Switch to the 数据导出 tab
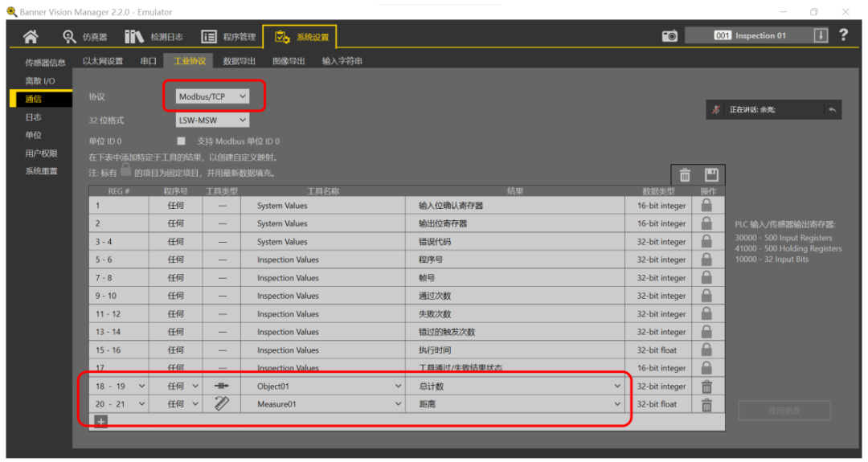 [x=239, y=61]
